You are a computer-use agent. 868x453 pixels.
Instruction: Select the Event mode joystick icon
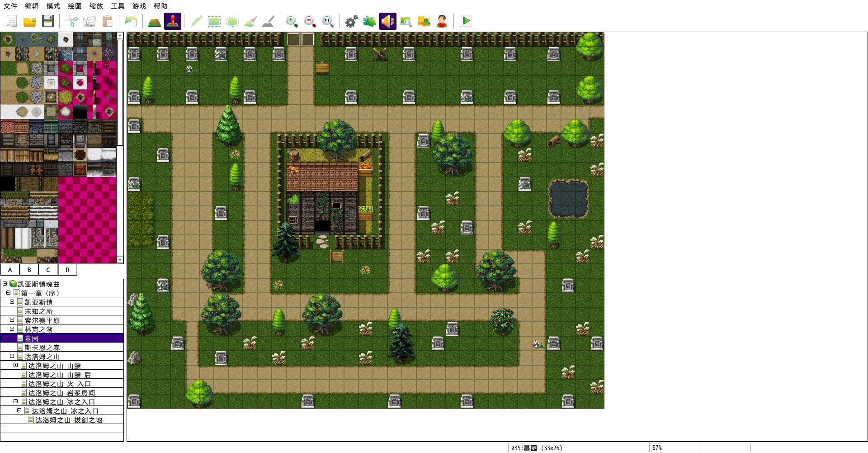tap(173, 21)
